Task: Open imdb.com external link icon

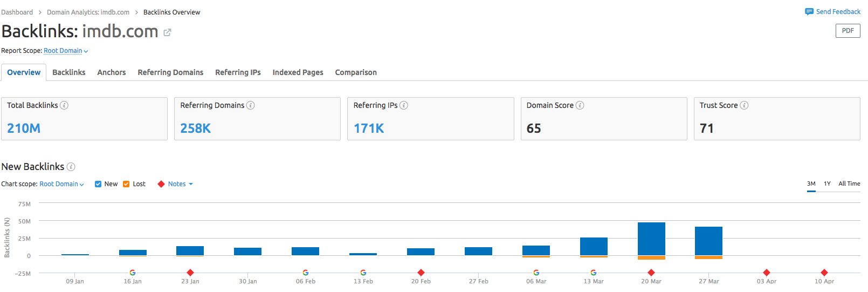Action: (167, 32)
